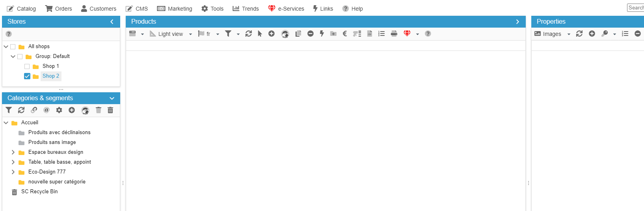
Task: Tick the All shops checkbox
Action: [13, 47]
